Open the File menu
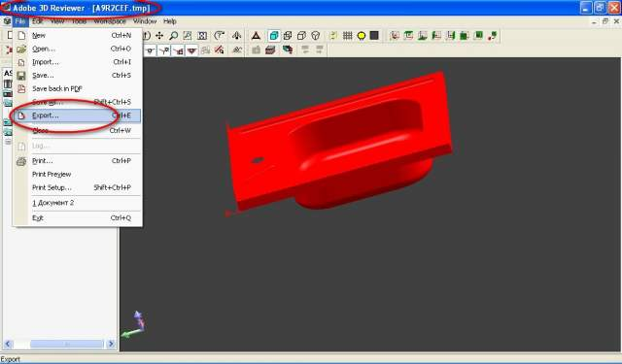Viewport: 622px width, 364px height. 19,21
